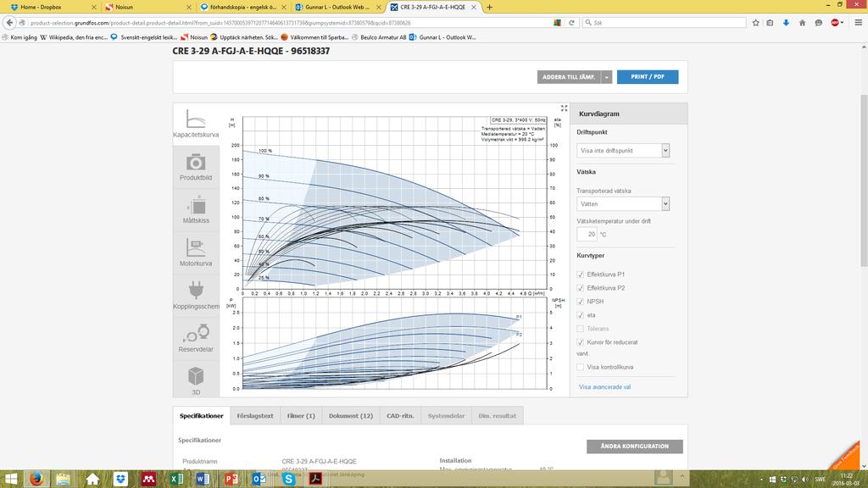
Task: Select the Specifikationer tab
Action: click(x=202, y=416)
